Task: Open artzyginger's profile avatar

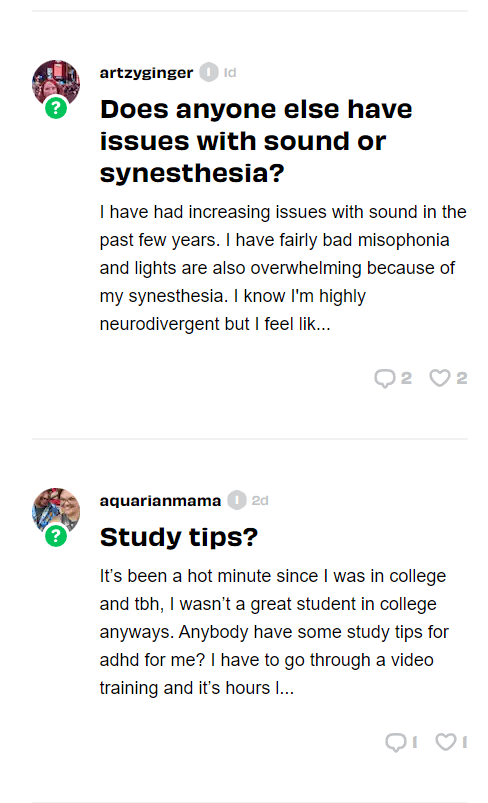Action: point(56,84)
